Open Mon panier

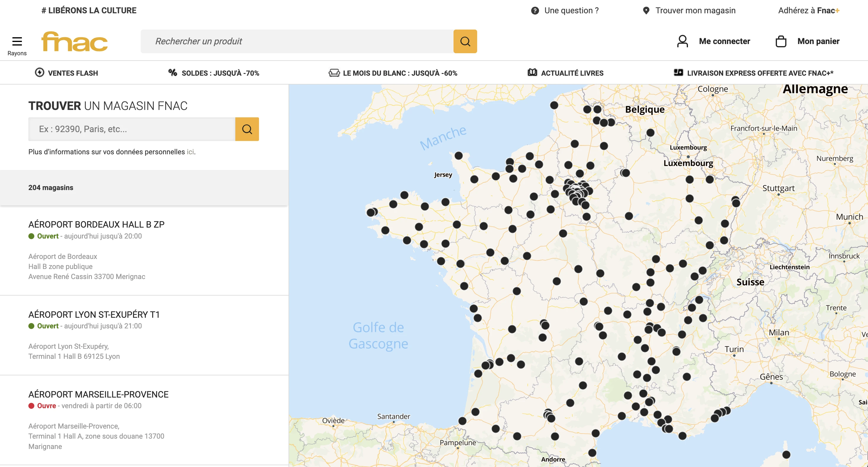point(818,41)
